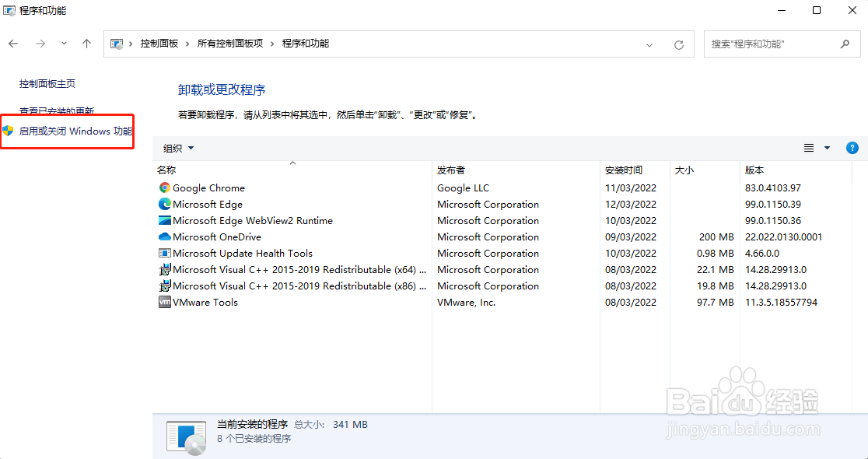Click the Forward navigation arrow

coord(40,44)
